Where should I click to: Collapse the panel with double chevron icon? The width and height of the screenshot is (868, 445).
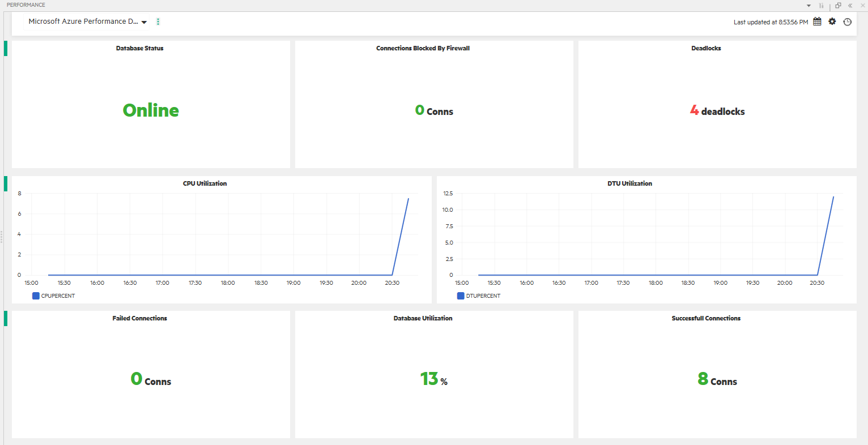(x=850, y=5)
